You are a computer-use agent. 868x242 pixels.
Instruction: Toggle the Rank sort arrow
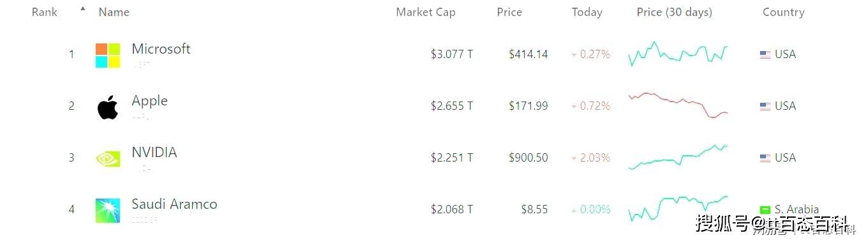pyautogui.click(x=82, y=8)
